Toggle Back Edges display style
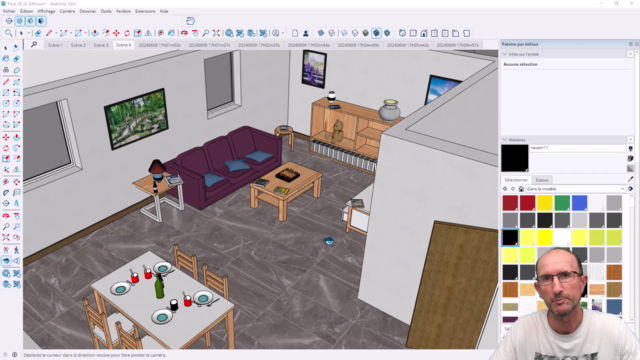 pyautogui.click(x=331, y=33)
